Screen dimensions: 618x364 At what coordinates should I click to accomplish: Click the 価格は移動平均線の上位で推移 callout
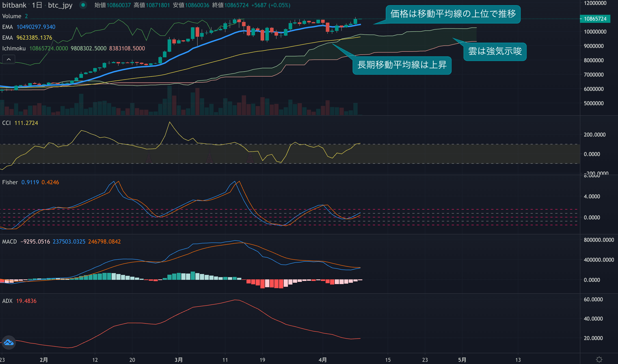tap(453, 14)
